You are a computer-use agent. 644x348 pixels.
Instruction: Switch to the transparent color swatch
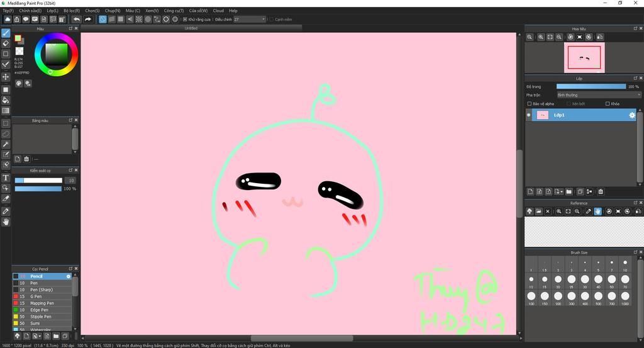pyautogui.click(x=19, y=51)
